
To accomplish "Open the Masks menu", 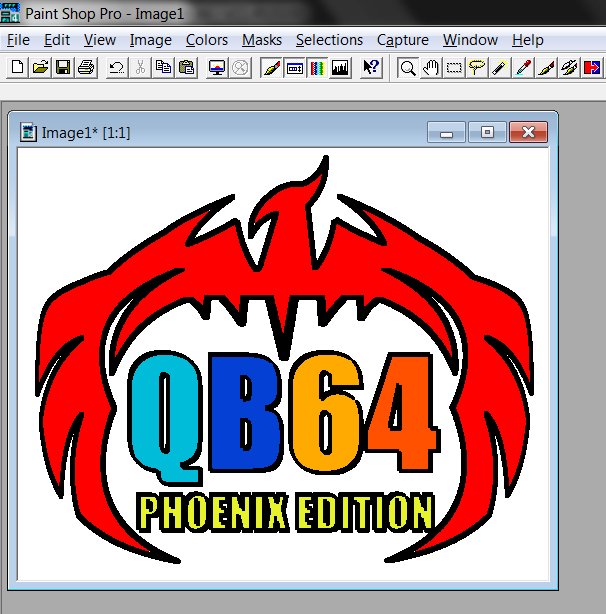I will 262,40.
